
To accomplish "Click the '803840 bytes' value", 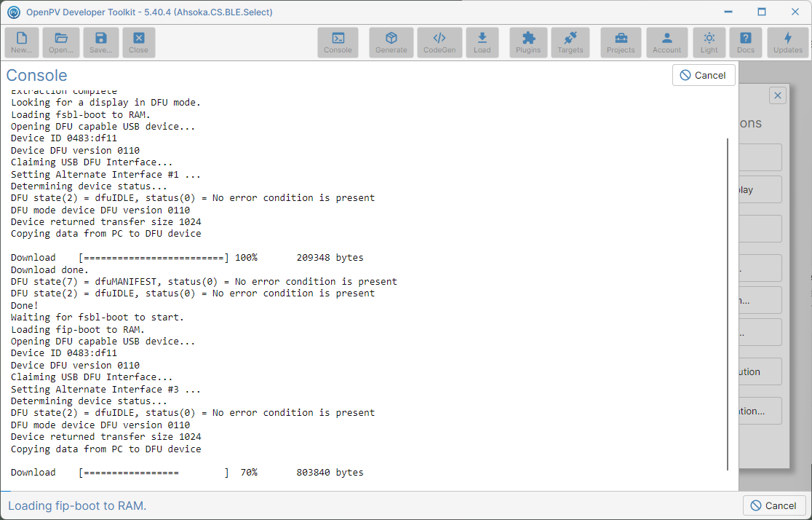I will point(330,473).
